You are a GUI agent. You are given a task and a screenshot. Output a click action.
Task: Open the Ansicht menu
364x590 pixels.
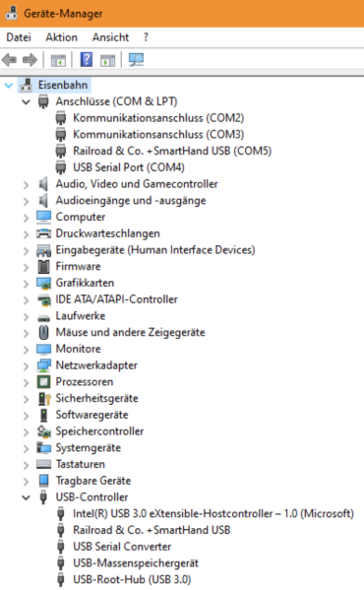click(110, 37)
